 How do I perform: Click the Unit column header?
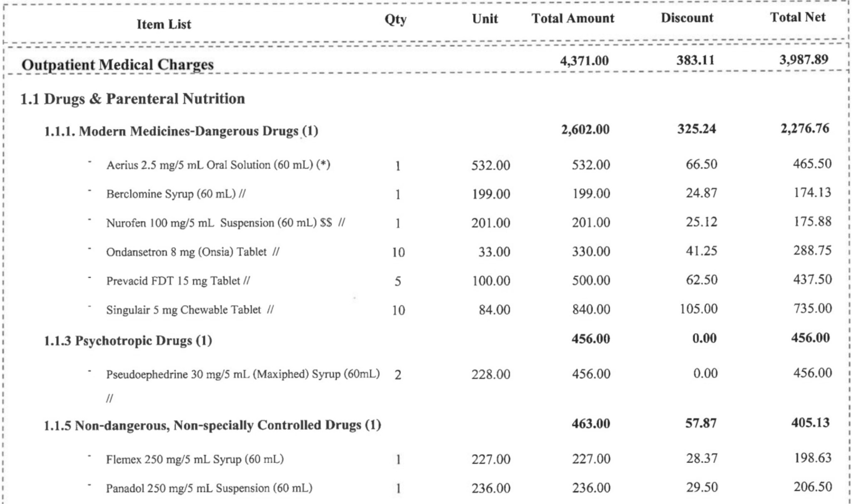(485, 19)
